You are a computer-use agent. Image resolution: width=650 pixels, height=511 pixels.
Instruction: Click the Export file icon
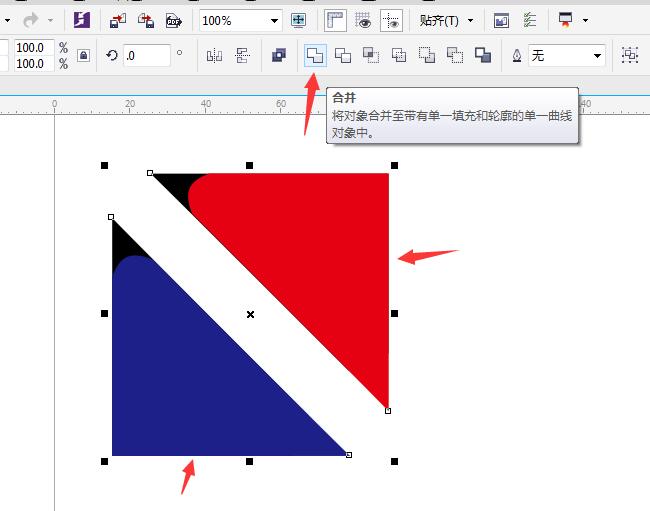[x=146, y=20]
